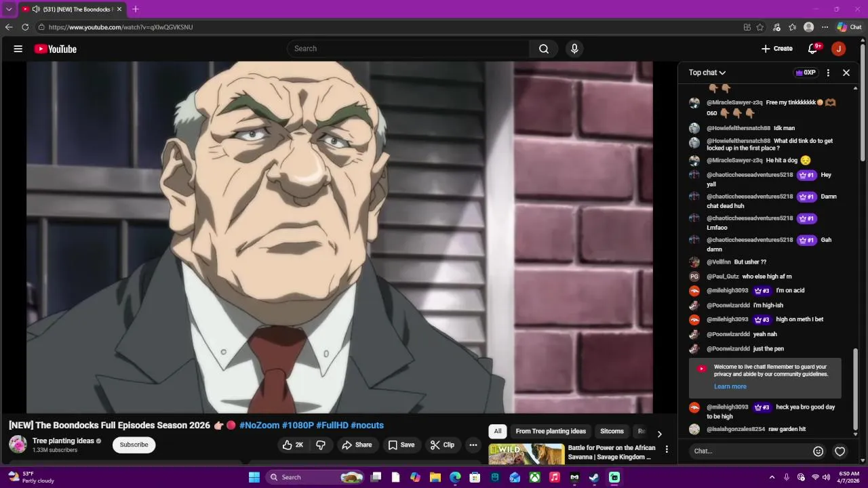Open browser settings and more menu

tap(825, 27)
